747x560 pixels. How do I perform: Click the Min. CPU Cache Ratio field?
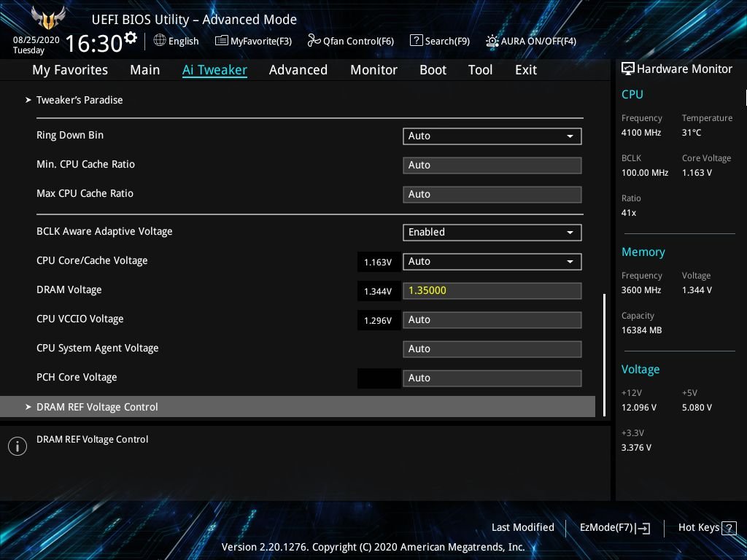(492, 166)
